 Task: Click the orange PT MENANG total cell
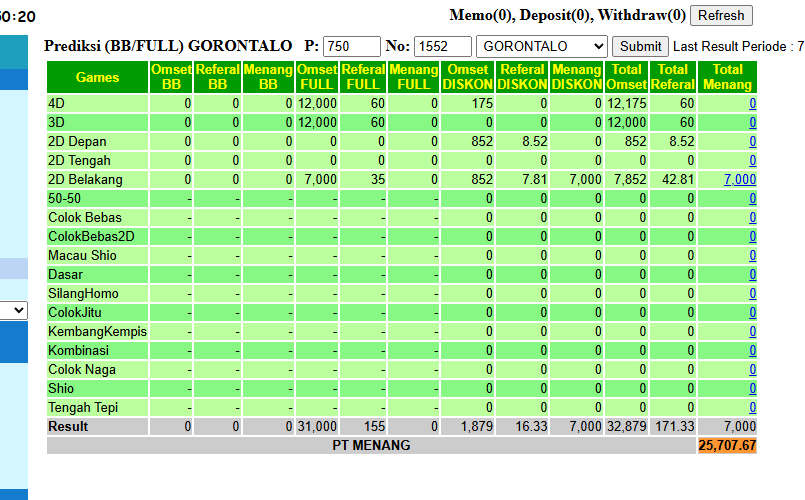727,445
